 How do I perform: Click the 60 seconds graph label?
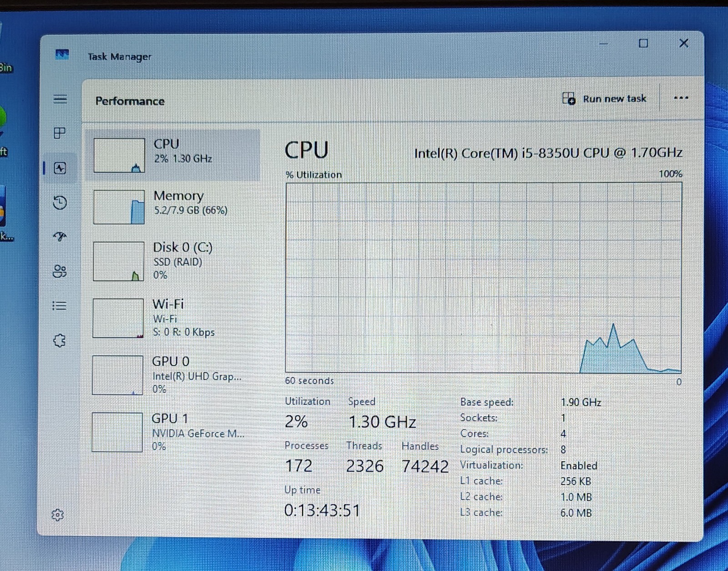309,381
